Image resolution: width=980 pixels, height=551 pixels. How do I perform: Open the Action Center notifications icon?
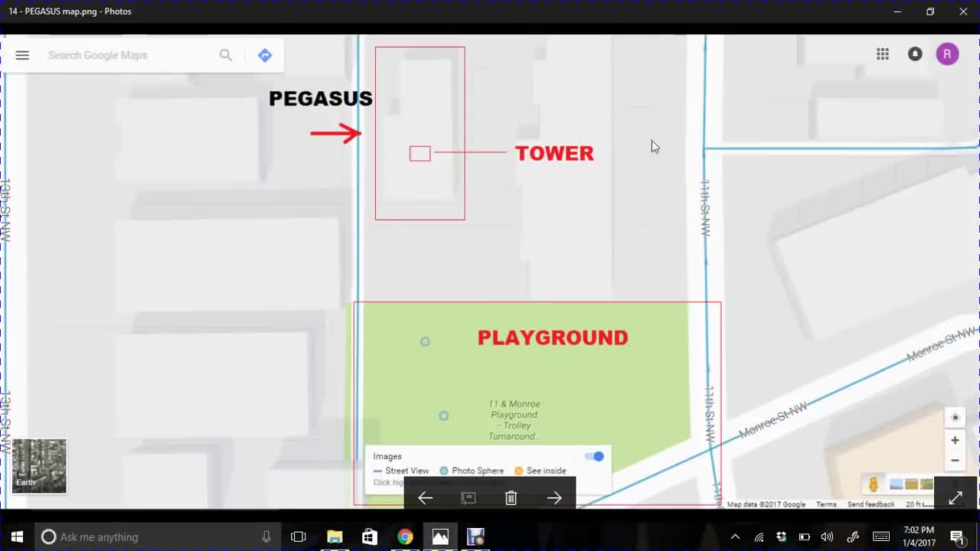(x=957, y=536)
